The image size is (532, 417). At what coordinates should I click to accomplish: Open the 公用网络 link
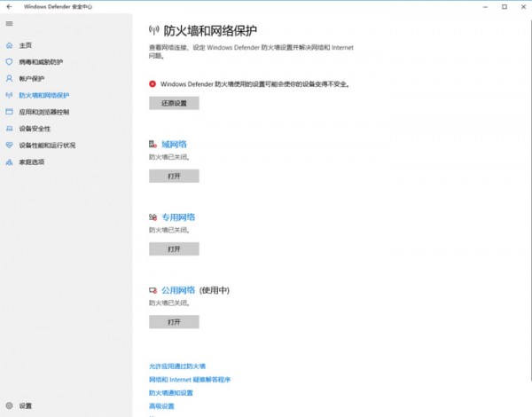pyautogui.click(x=178, y=289)
